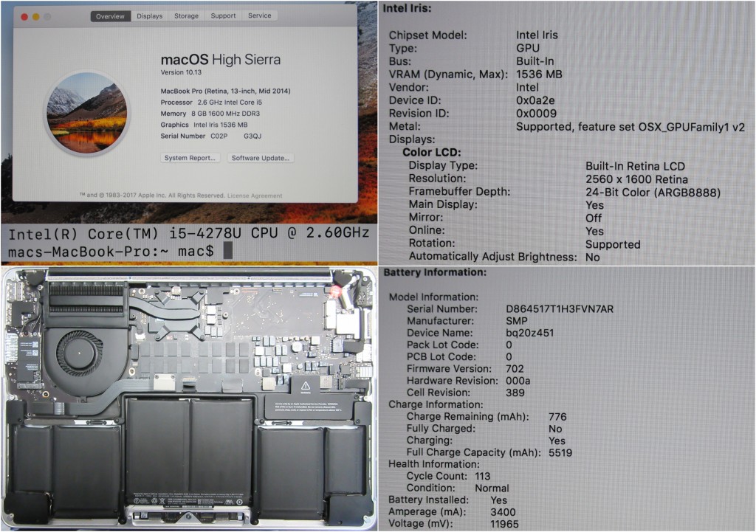756x532 pixels.
Task: Click the Overview tab
Action: tap(110, 15)
